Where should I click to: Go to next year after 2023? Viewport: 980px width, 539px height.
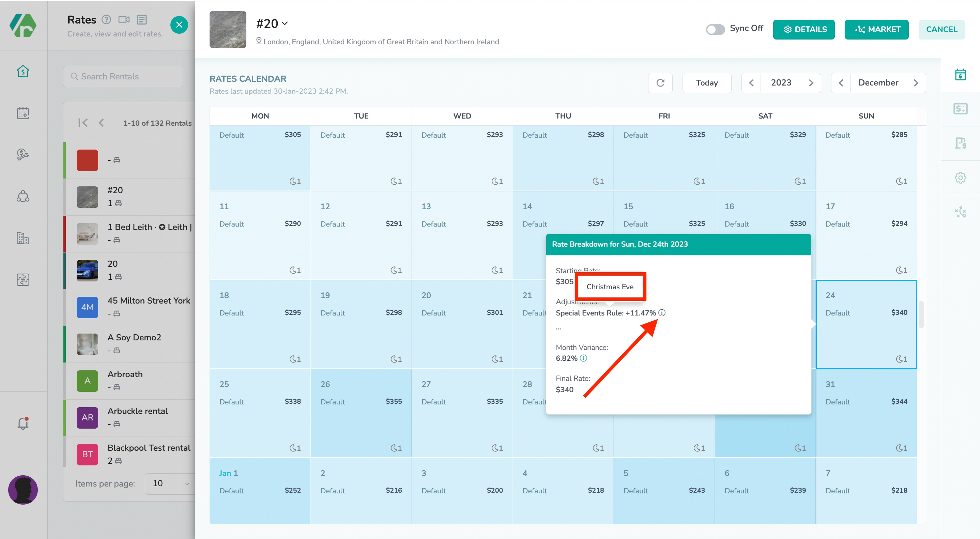click(811, 83)
